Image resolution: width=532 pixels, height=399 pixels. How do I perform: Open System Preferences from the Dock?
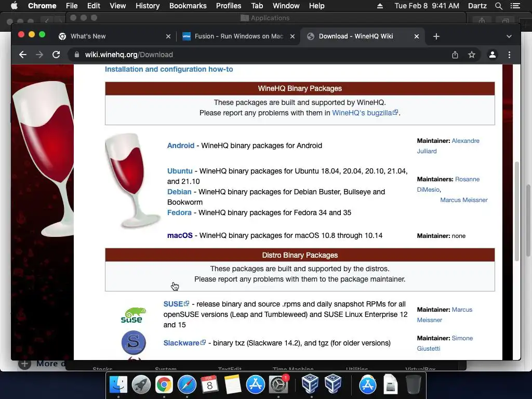click(278, 385)
